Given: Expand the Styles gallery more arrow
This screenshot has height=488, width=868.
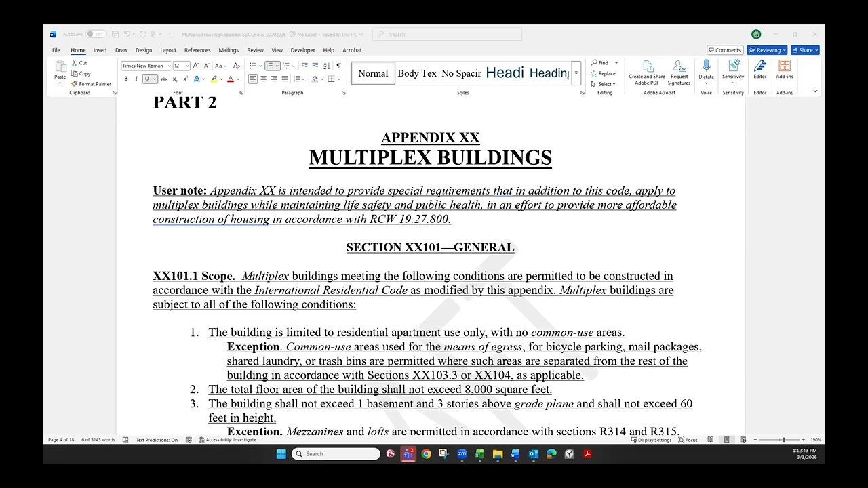Looking at the screenshot, I should 576,73.
